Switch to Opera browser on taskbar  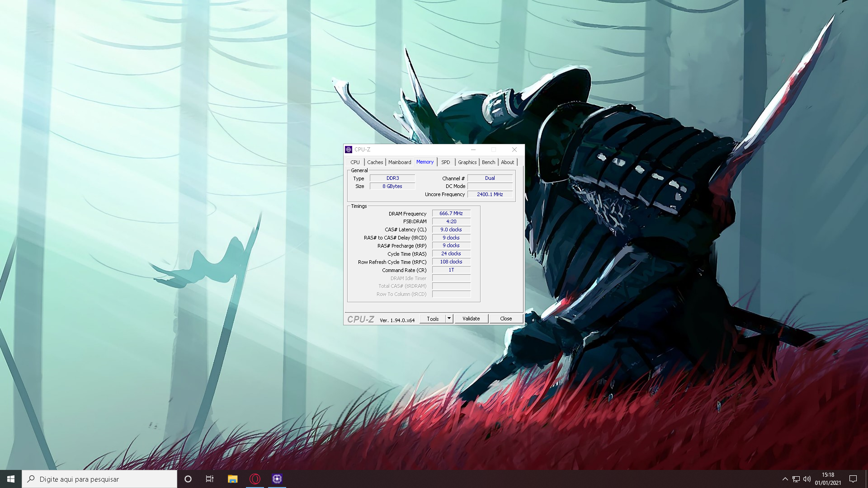tap(255, 479)
